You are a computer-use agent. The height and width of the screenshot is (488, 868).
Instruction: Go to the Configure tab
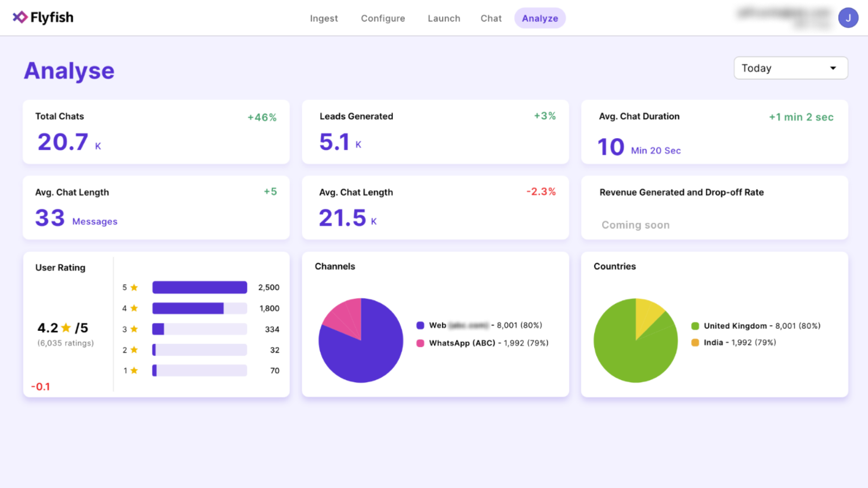383,18
